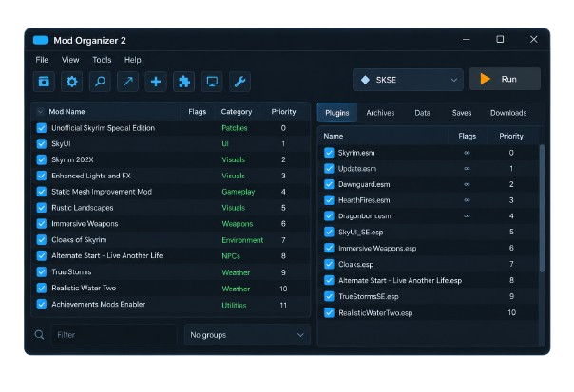Click the Update.esm master flag icon
The width and height of the screenshot is (574, 392).
(x=467, y=169)
